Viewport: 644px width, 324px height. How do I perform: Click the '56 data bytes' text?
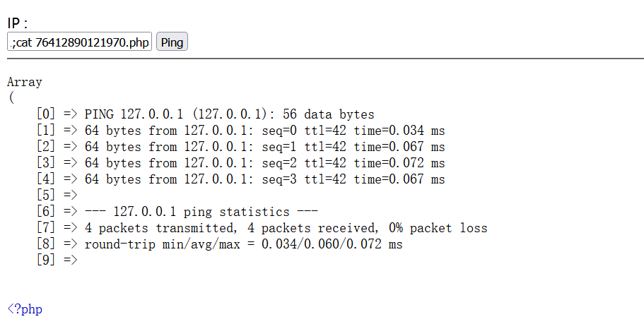(329, 114)
